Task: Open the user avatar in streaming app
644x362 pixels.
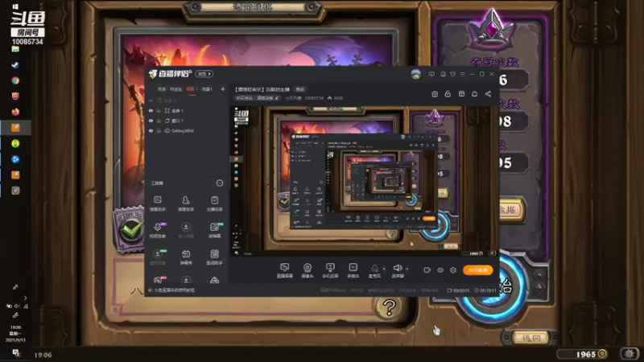Action: coord(415,74)
